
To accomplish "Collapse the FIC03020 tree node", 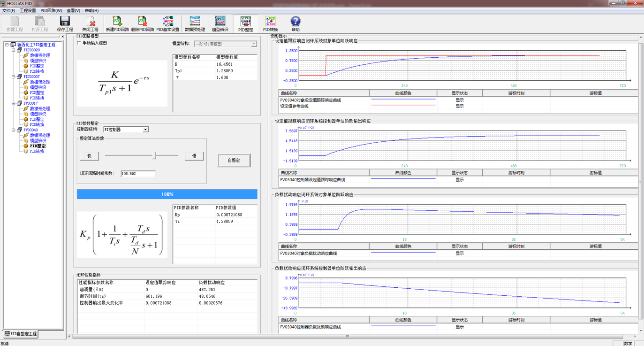I will [x=14, y=50].
